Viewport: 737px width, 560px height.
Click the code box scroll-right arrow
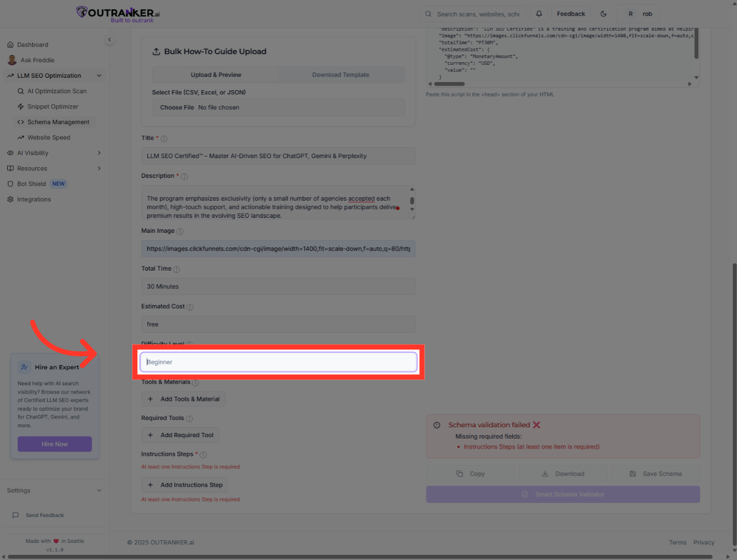coord(690,84)
